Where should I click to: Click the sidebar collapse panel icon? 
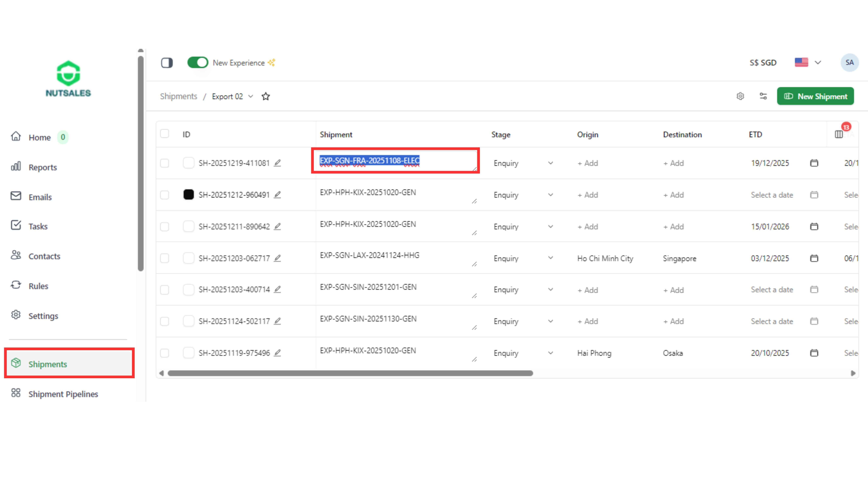(167, 63)
